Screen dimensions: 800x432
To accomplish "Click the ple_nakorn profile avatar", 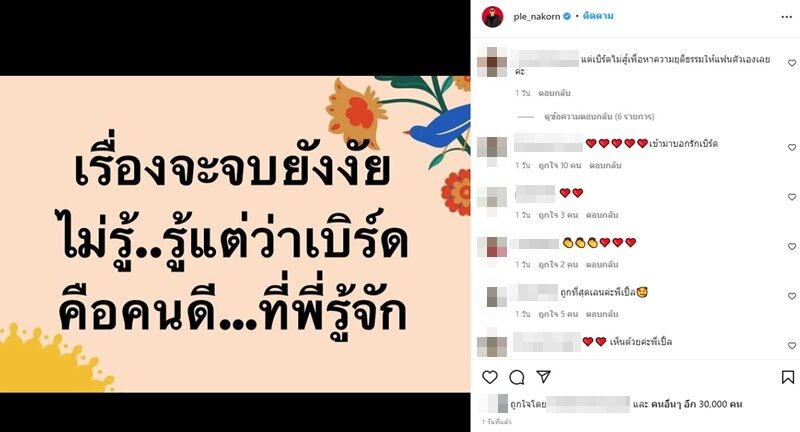I will 493,17.
